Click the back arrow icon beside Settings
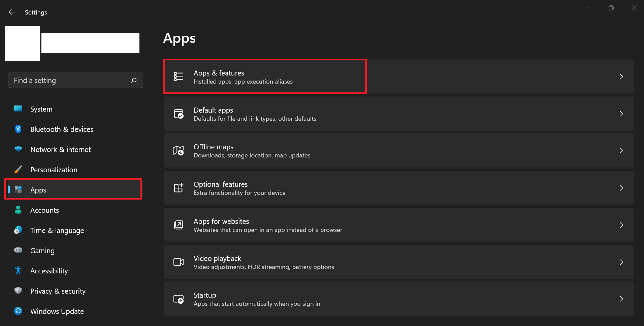 pos(12,12)
